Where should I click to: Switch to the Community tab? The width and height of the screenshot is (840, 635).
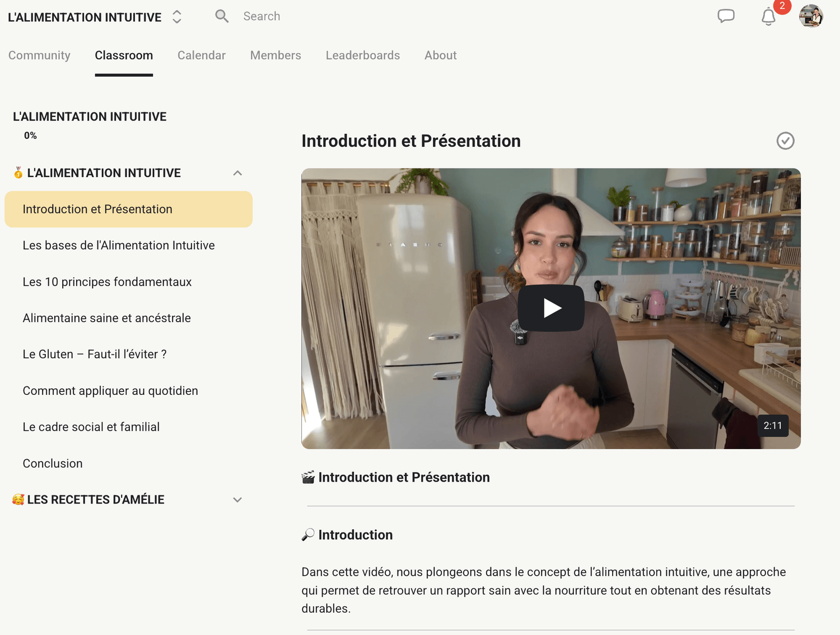pyautogui.click(x=39, y=55)
